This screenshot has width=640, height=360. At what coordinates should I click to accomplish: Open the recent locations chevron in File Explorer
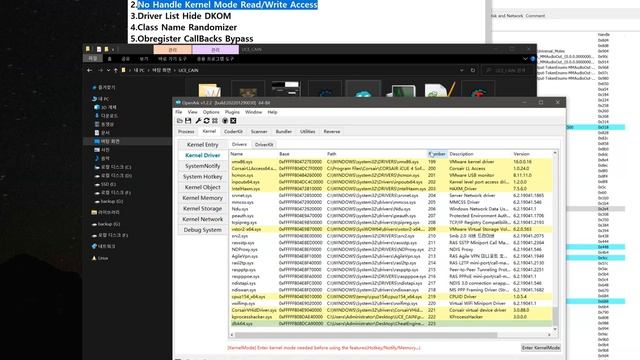108,70
